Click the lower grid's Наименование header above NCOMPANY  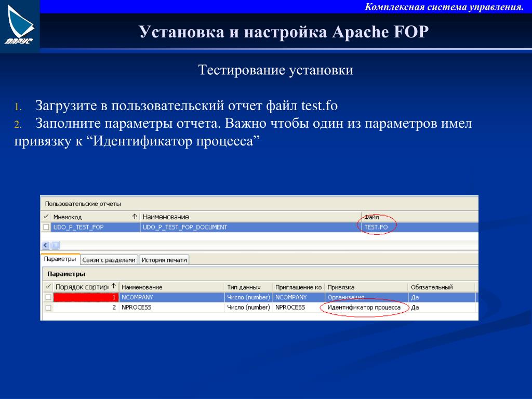171,287
